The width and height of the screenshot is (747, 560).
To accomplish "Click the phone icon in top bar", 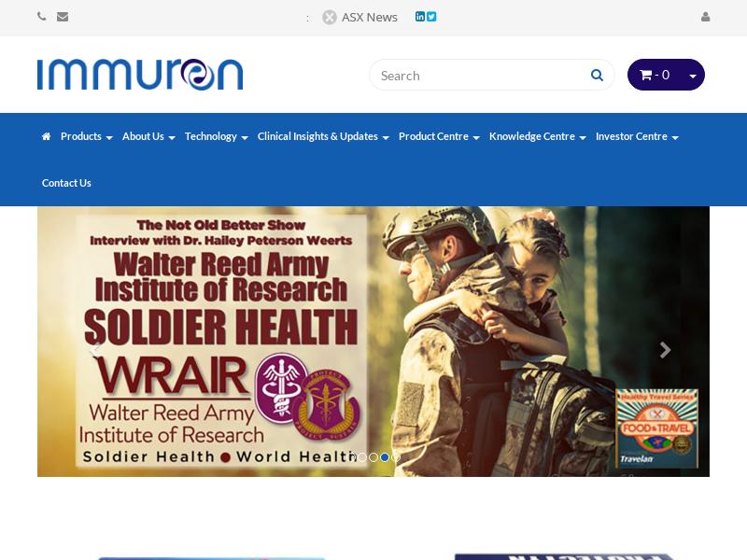I will 41,17.
